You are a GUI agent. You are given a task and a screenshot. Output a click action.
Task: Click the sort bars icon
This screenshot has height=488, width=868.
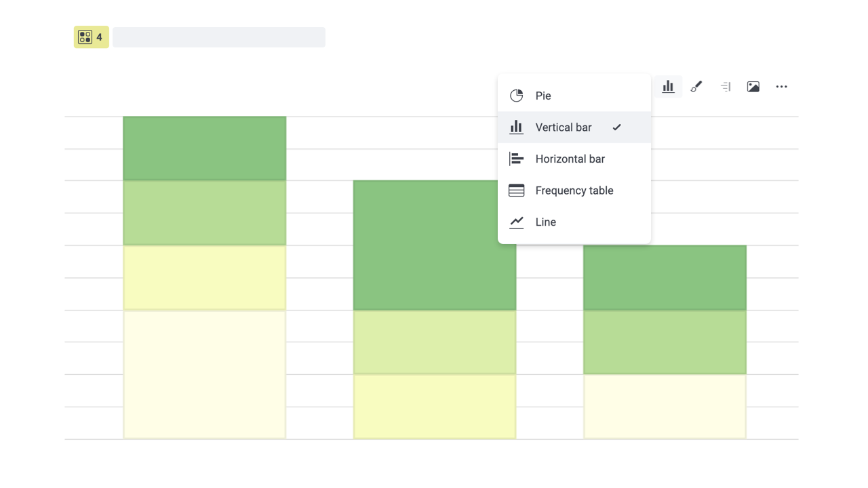[725, 87]
